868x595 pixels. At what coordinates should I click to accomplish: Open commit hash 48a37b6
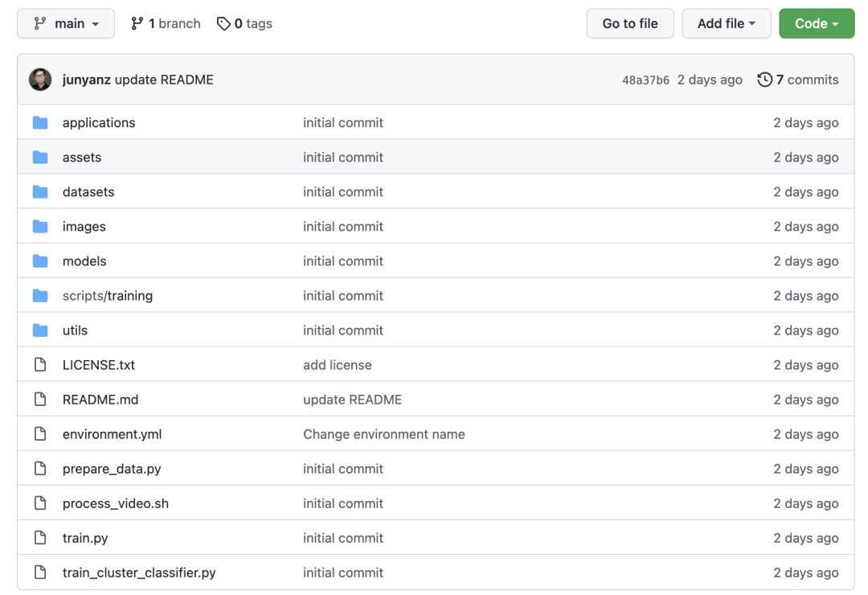coord(645,80)
